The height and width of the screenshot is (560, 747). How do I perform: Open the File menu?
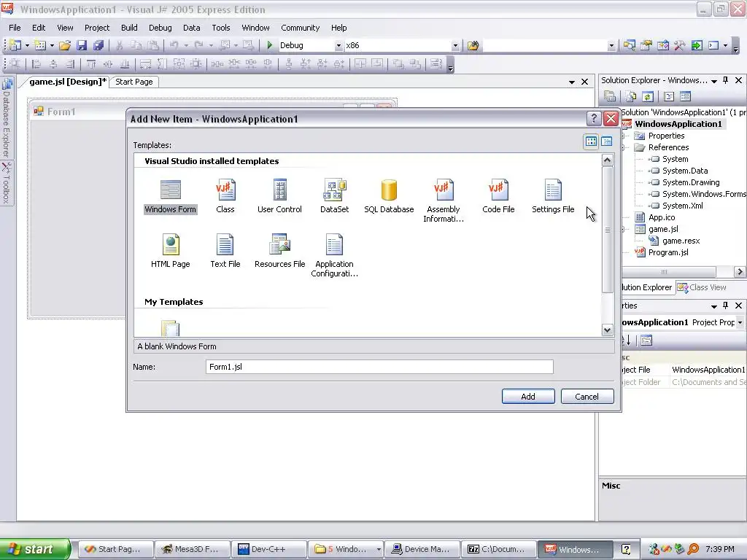(x=15, y=28)
